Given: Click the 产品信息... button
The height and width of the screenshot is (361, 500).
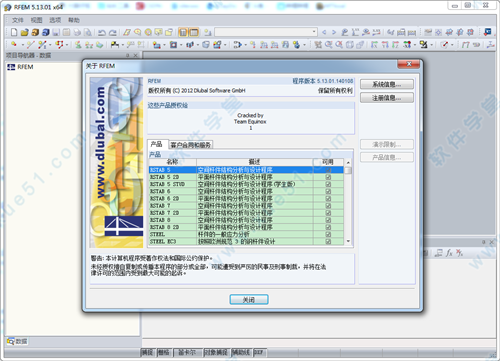Looking at the screenshot, I should 387,157.
